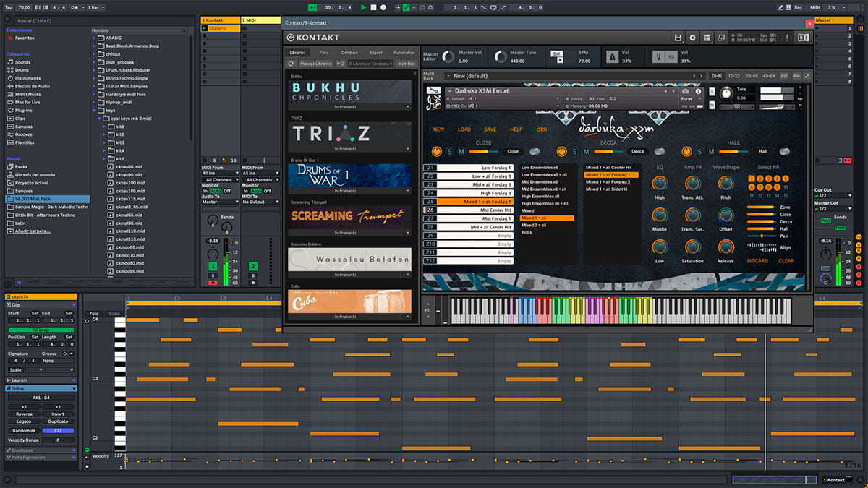868x488 pixels.
Task: Select Instrumentos category in browser
Action: [27, 78]
